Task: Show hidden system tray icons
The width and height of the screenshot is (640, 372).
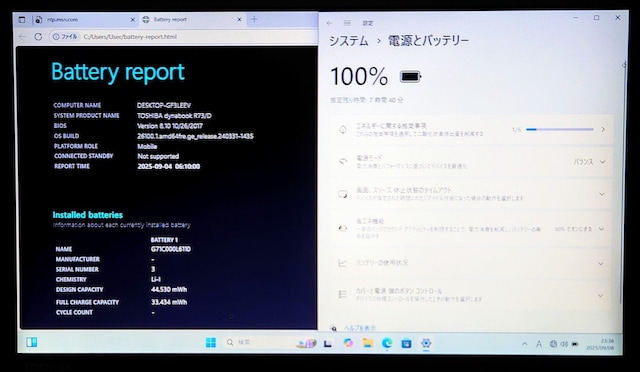Action: coord(524,344)
